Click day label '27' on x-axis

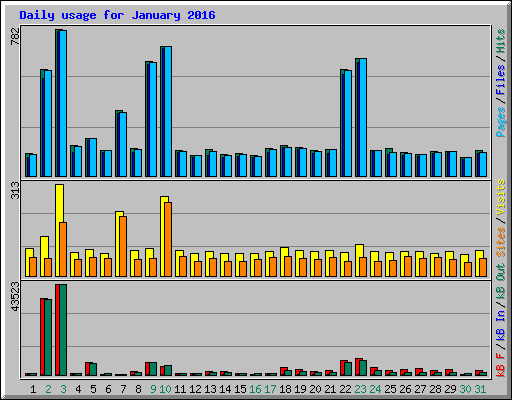point(420,389)
